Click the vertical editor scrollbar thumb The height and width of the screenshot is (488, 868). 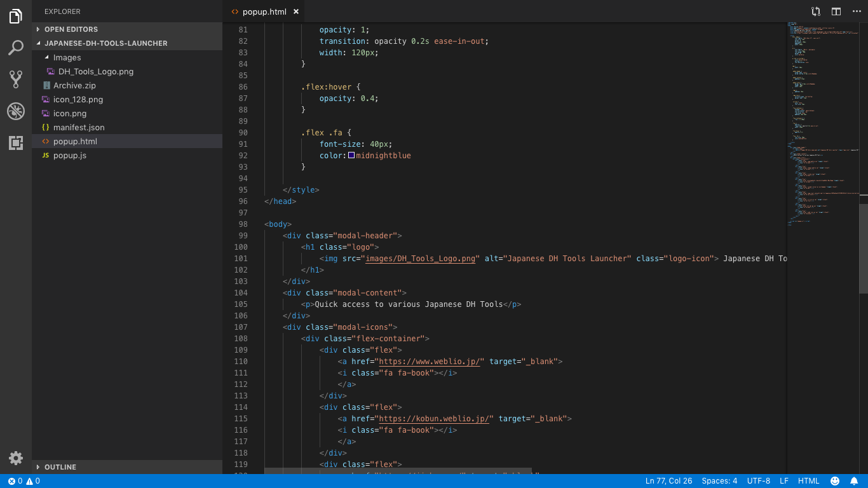click(864, 248)
